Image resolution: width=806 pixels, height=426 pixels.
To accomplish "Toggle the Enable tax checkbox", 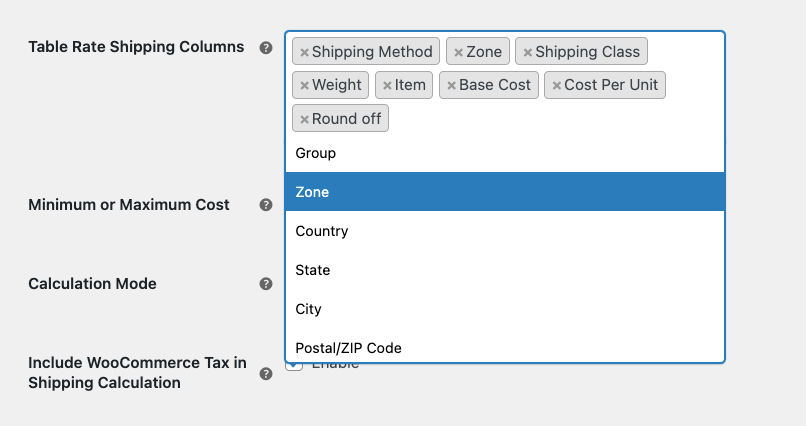I will 293,365.
